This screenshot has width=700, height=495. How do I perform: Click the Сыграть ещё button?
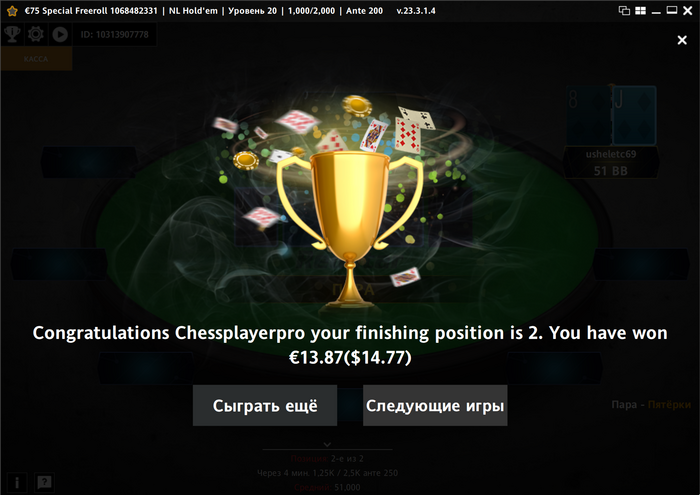[x=265, y=405]
